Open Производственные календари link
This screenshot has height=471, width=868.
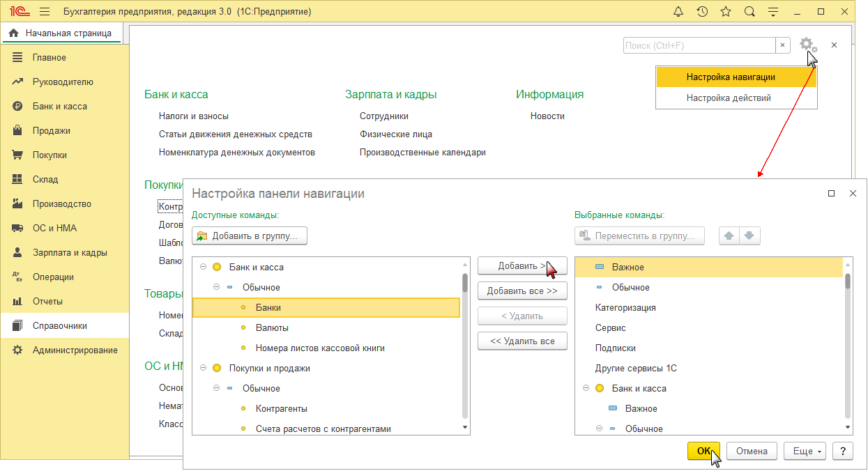[x=422, y=153]
